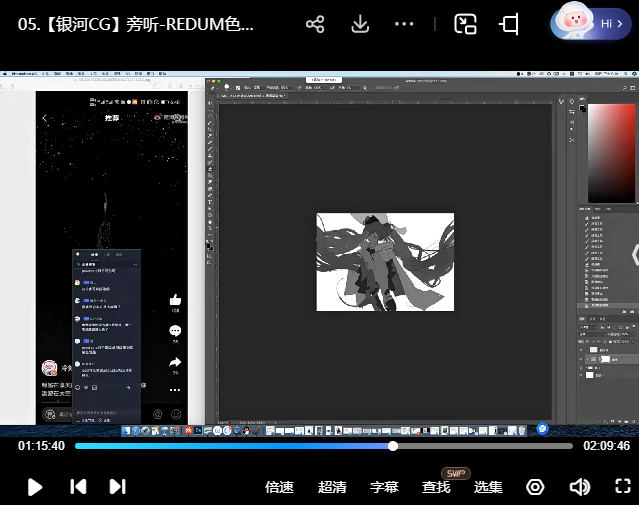This screenshot has width=639, height=505.
Task: Open the three-dot more options menu
Action: [405, 24]
